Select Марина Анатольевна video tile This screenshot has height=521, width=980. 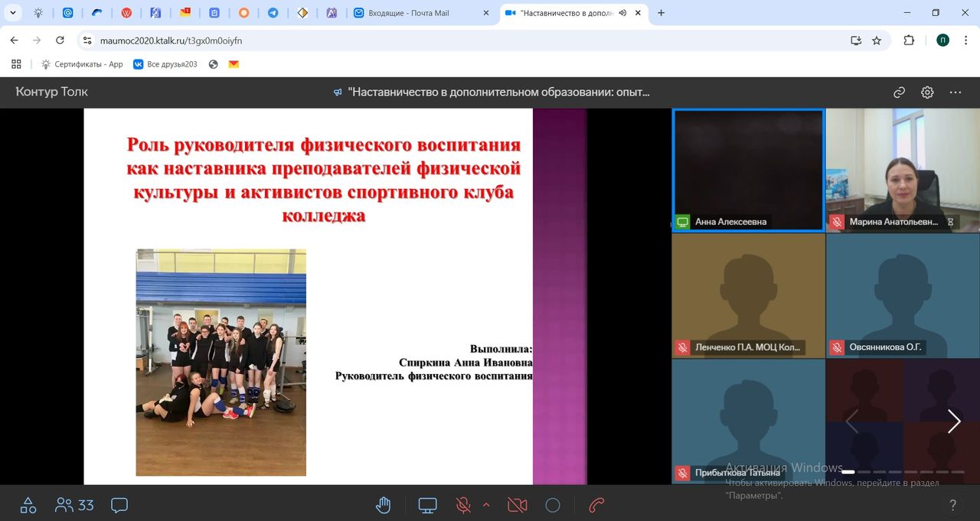(x=903, y=170)
